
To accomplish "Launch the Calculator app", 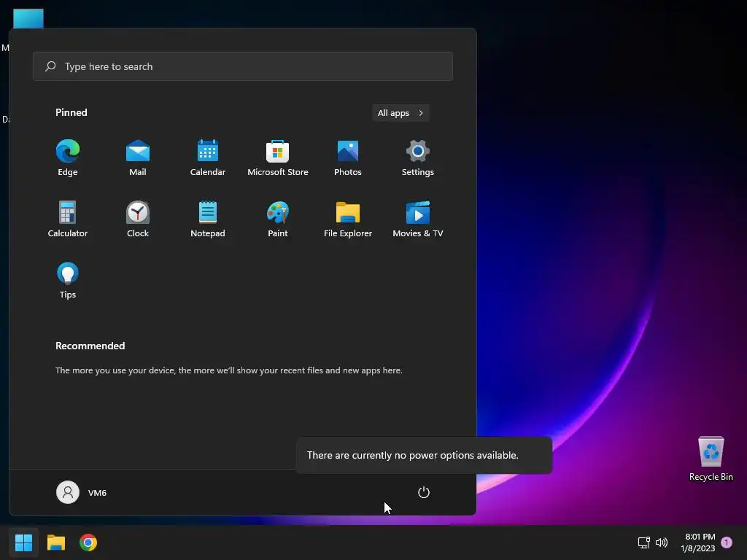I will tap(68, 219).
